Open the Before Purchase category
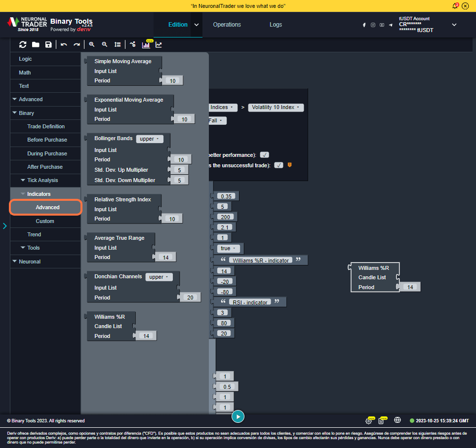Viewport: 476px width, 448px height. [x=47, y=140]
